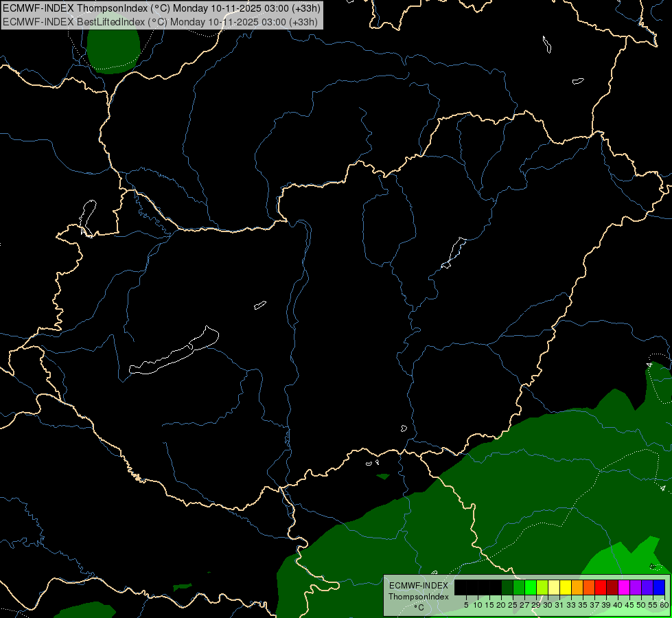
Task: Click the legend tick value '37'
Action: [x=595, y=605]
